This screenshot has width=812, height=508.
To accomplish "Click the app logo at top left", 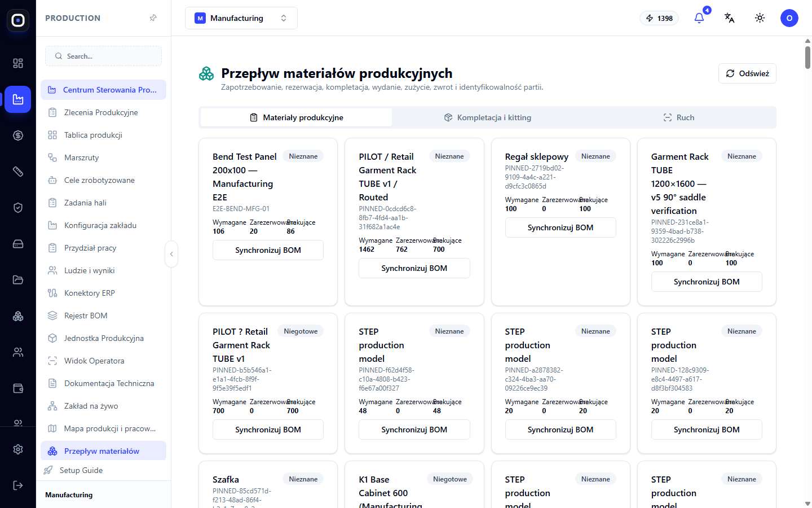I will point(18,20).
